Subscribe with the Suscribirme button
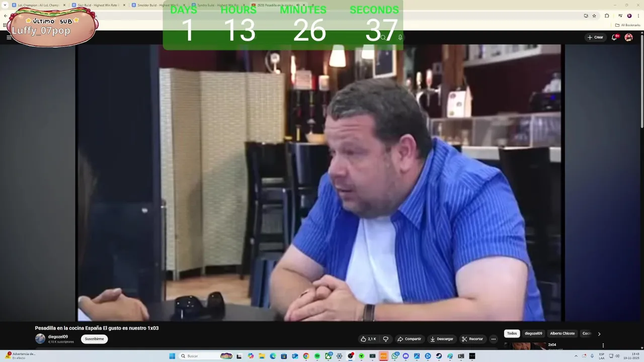644x362 pixels. [x=94, y=339]
